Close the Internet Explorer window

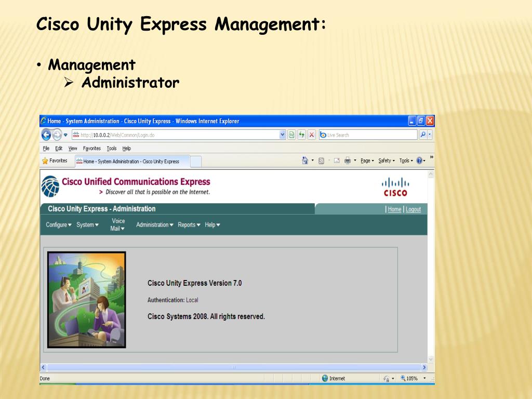click(430, 121)
